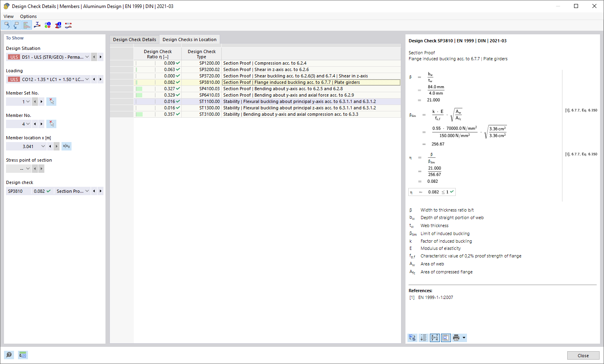Select next Member Set No. arrow
This screenshot has height=364, width=604.
click(41, 102)
